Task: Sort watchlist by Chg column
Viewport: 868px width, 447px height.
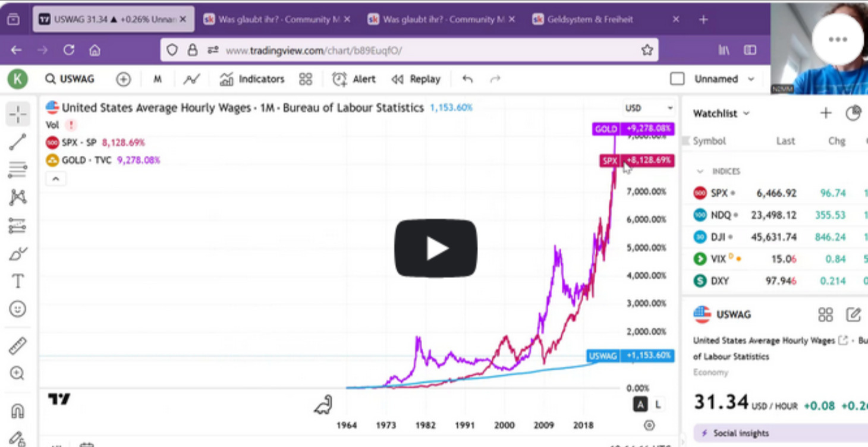Action: [x=836, y=141]
